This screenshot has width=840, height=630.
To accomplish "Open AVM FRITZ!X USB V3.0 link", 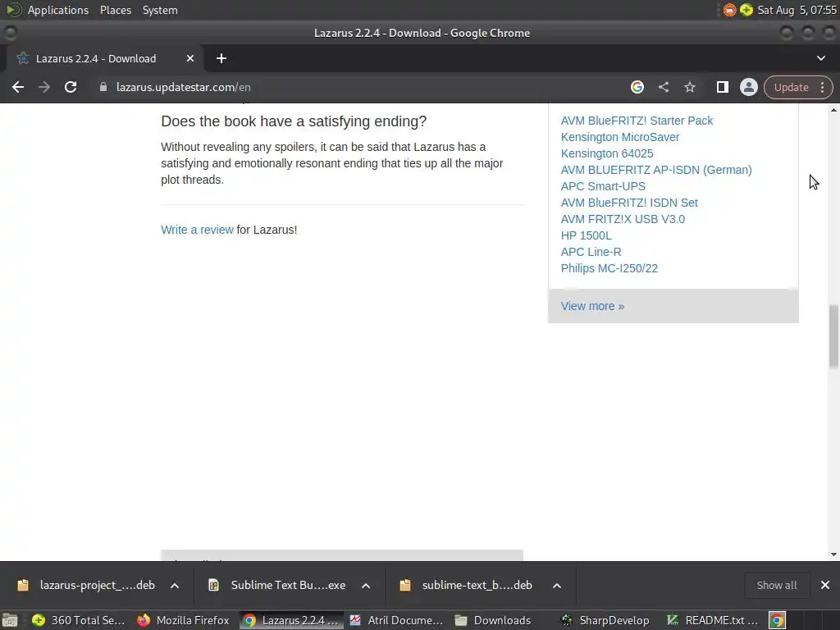I will 623,219.
